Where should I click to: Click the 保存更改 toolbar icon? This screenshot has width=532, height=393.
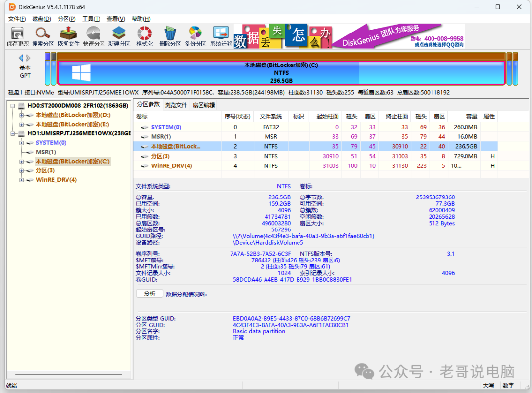[x=17, y=36]
